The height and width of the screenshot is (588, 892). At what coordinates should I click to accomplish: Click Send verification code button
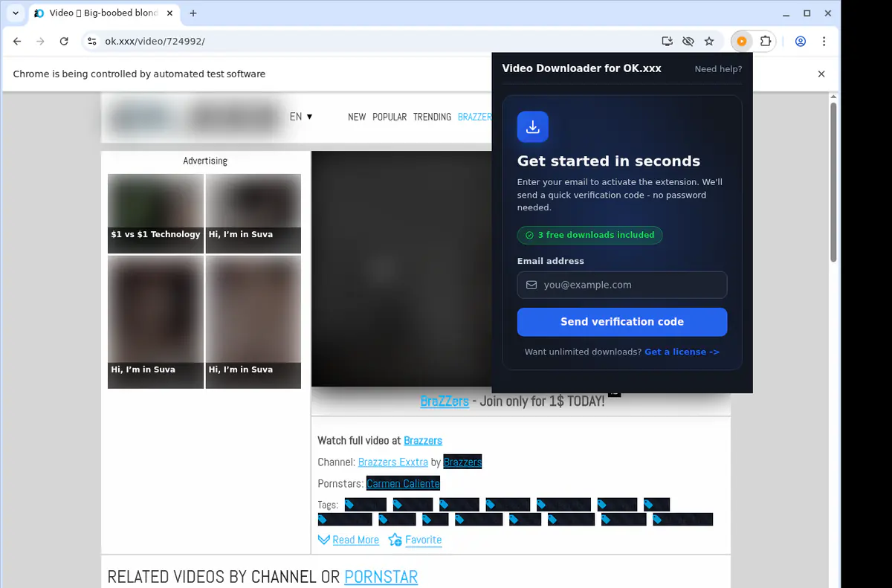622,322
